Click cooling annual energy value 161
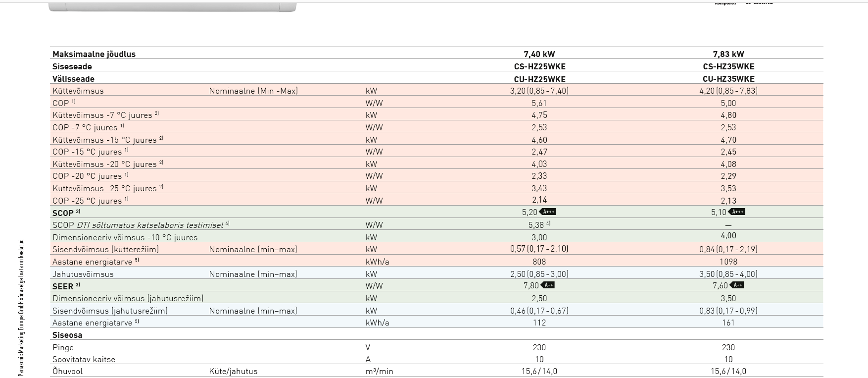This screenshot has height=378, width=868. point(728,323)
